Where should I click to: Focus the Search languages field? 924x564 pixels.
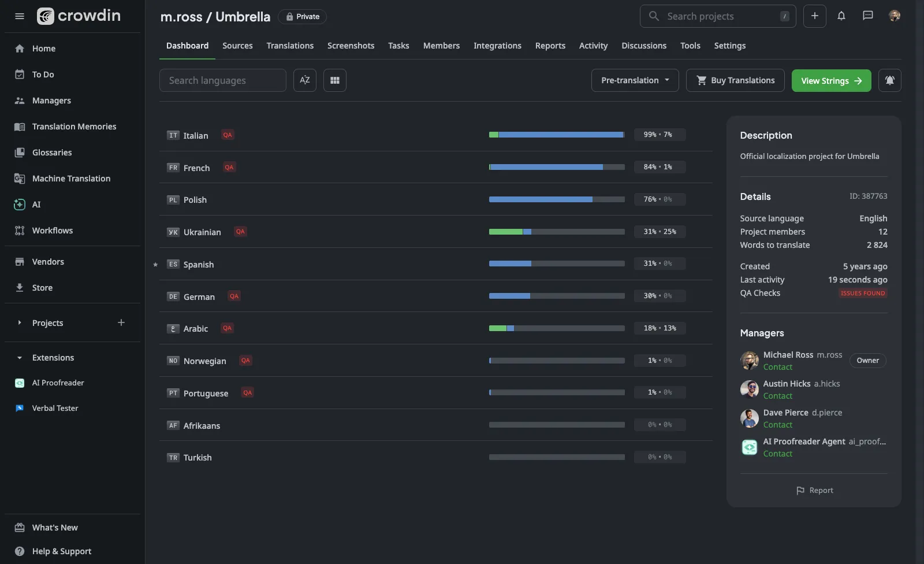(x=222, y=80)
